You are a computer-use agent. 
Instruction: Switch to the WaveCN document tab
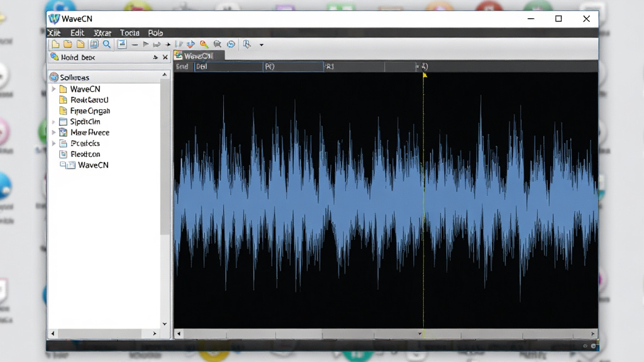(199, 56)
